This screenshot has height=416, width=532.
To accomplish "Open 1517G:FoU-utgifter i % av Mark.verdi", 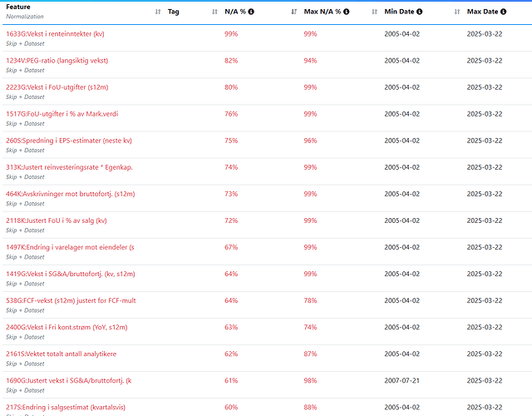I will click(62, 114).
